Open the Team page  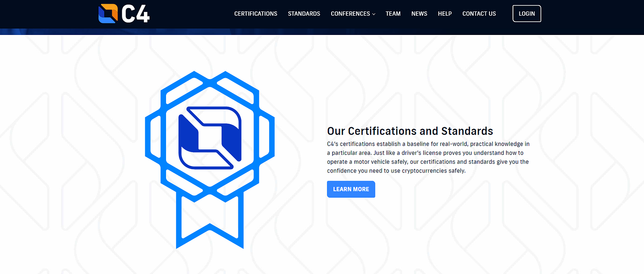tap(393, 14)
